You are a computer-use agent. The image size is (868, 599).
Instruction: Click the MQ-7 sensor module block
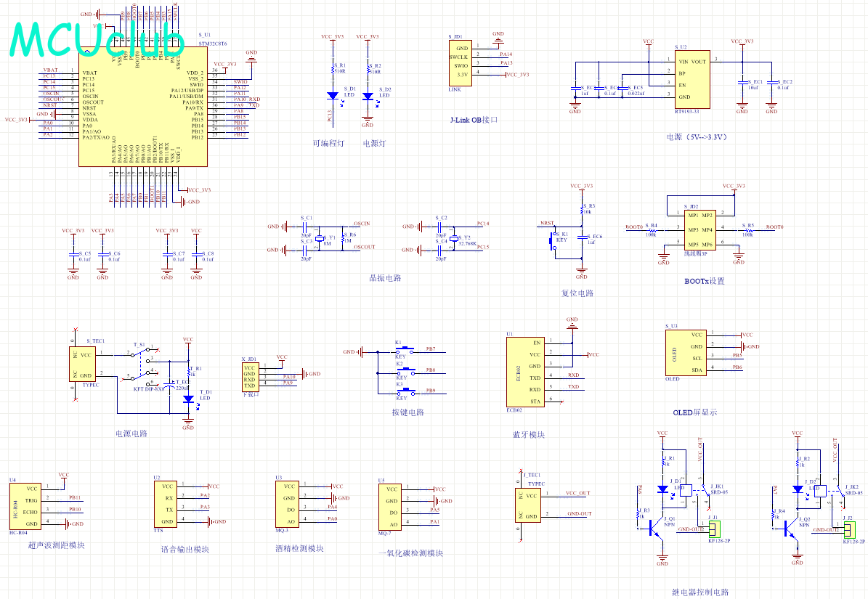(x=390, y=507)
